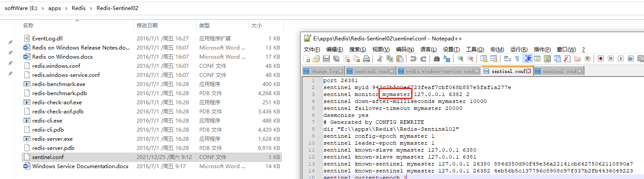Sort by the 类型 column header

[x=222, y=26]
